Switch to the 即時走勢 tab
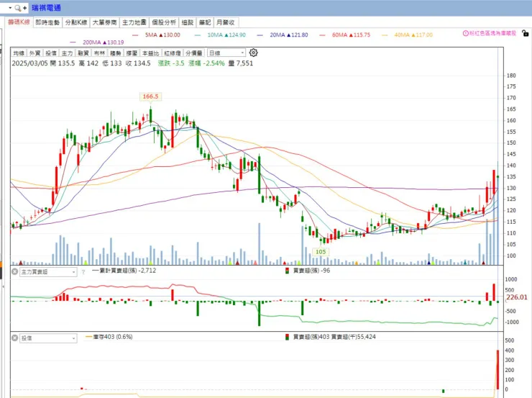The image size is (532, 398). click(x=47, y=22)
